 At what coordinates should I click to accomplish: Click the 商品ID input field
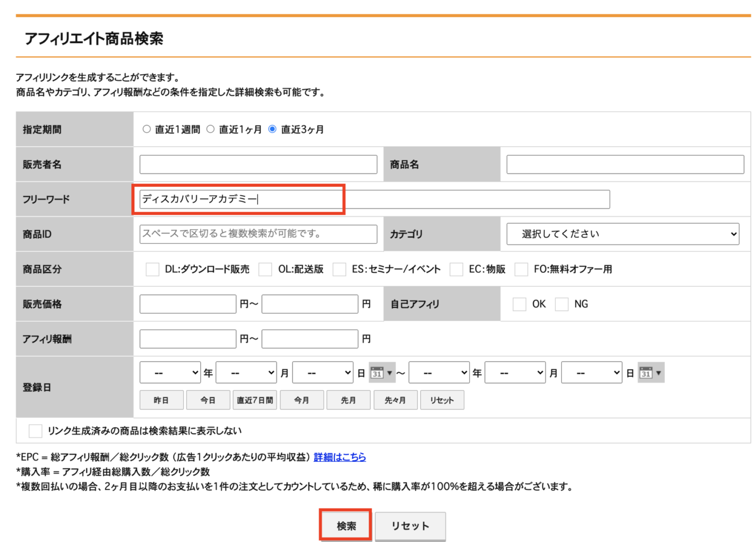click(257, 234)
